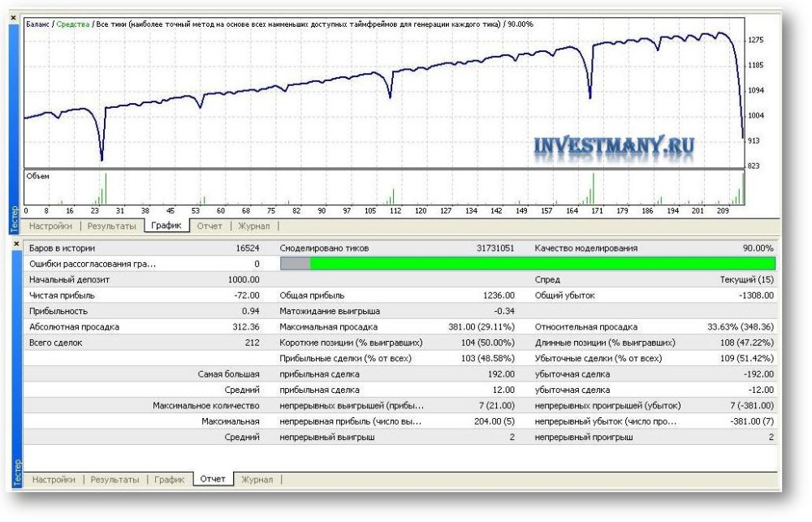Select the net profit value -72.00

pyautogui.click(x=247, y=296)
